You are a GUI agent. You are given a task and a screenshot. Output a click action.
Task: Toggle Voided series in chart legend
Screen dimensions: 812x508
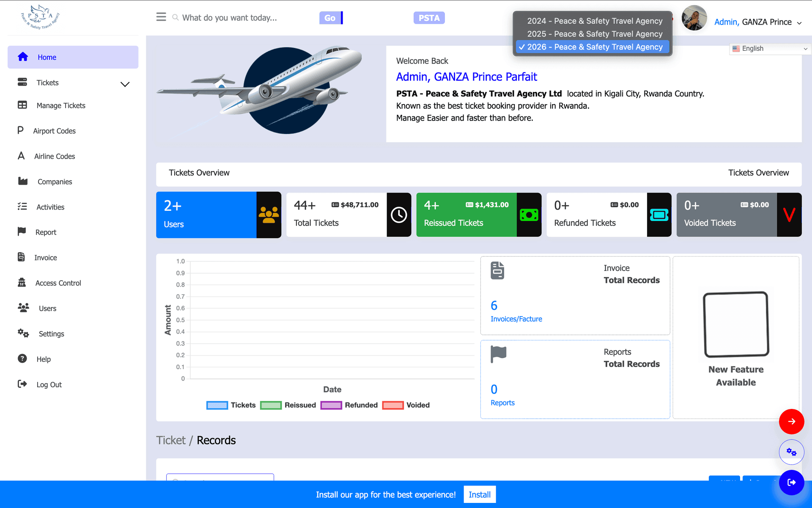(406, 405)
